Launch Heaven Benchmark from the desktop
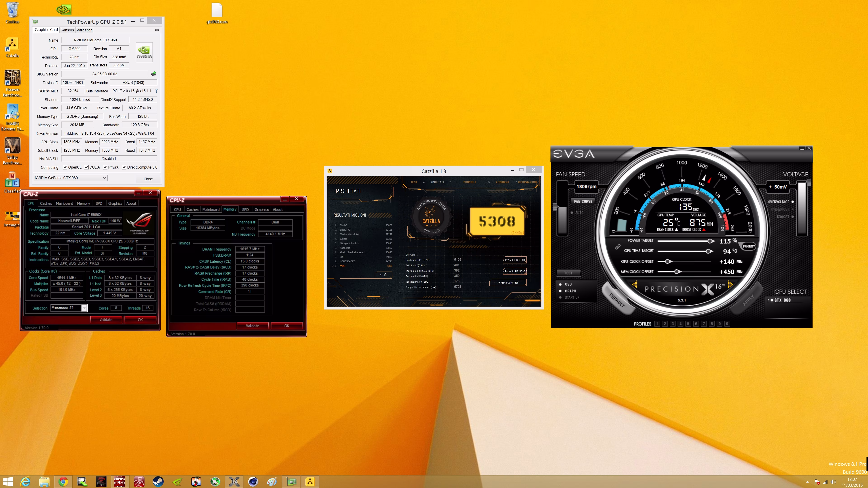Image resolution: width=868 pixels, height=488 pixels. click(12, 83)
